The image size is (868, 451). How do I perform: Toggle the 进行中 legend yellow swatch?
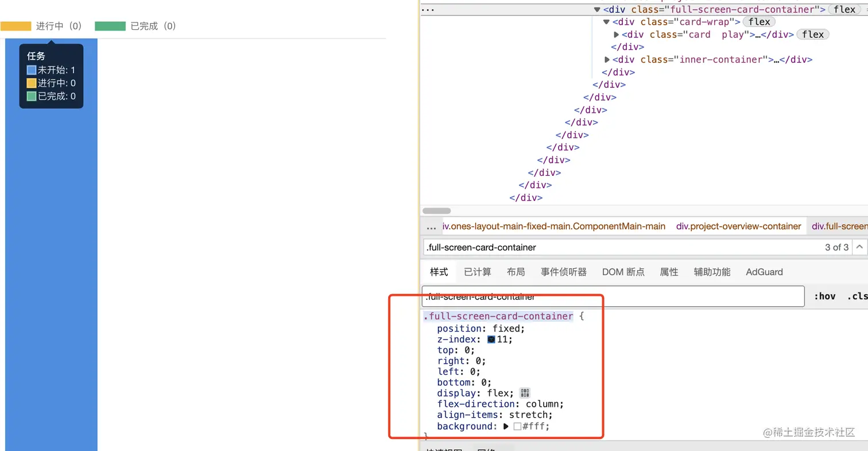coord(16,26)
